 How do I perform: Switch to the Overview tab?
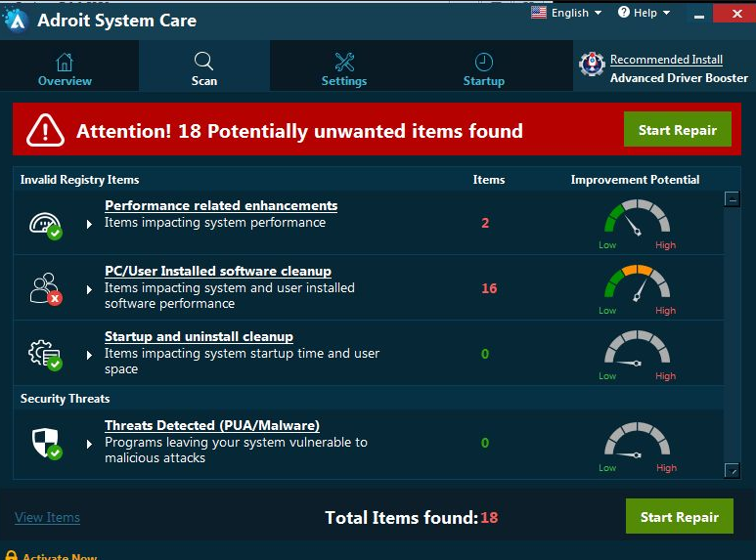(65, 69)
